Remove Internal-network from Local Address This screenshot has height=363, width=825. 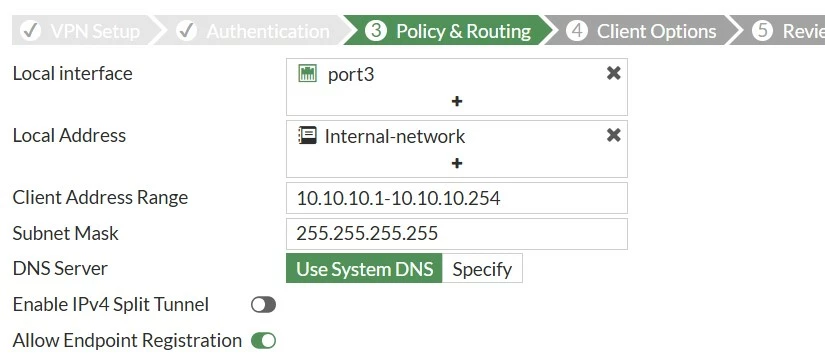click(x=613, y=135)
